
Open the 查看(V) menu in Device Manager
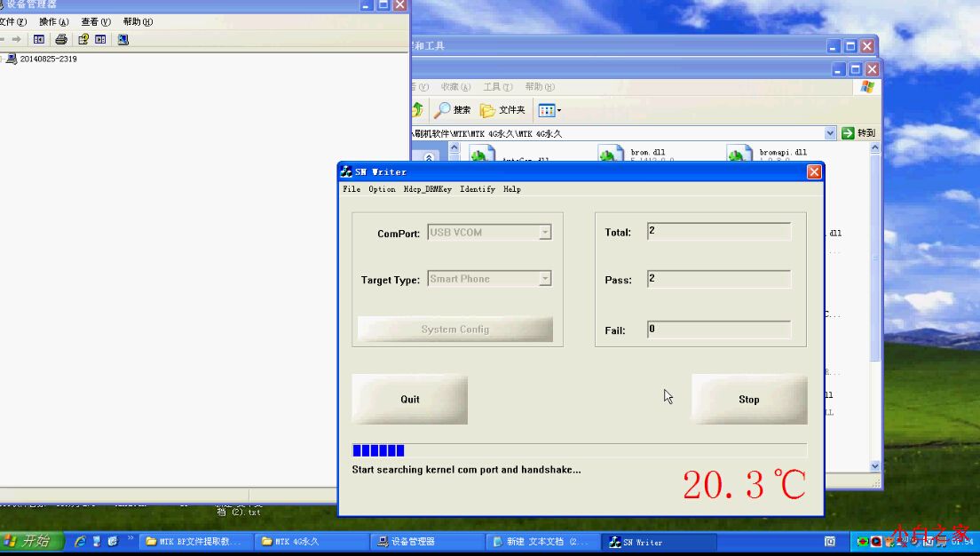96,21
